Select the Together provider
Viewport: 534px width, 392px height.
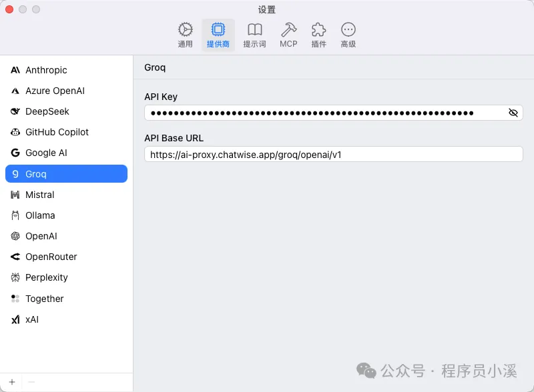pos(66,299)
